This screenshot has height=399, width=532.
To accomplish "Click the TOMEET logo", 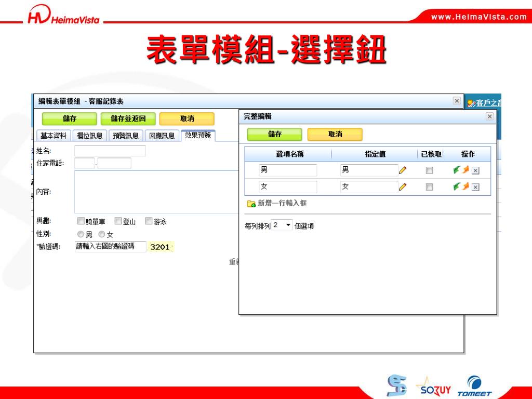I will 474,386.
